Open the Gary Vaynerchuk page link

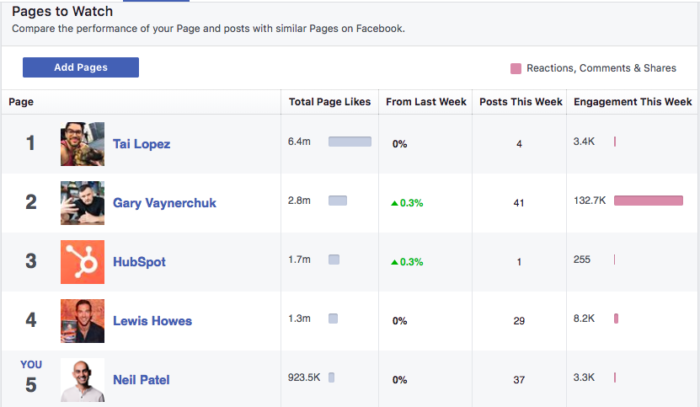click(x=164, y=203)
